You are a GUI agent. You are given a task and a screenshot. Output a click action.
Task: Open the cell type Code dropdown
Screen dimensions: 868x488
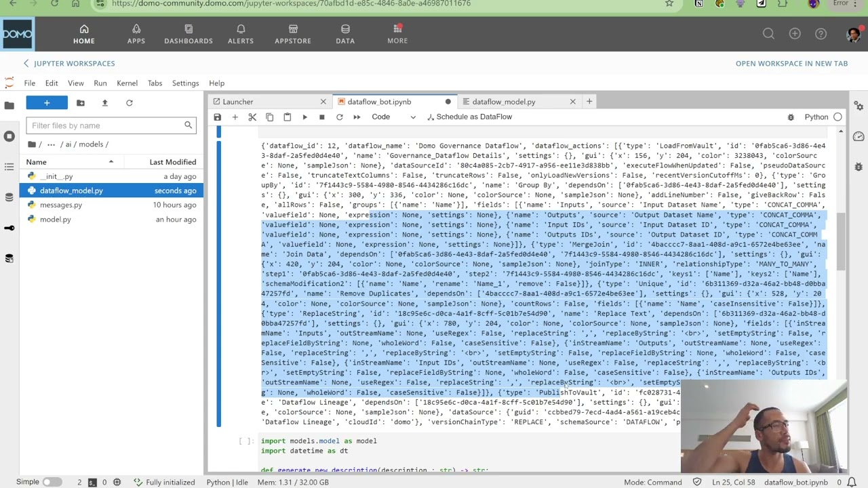click(393, 117)
